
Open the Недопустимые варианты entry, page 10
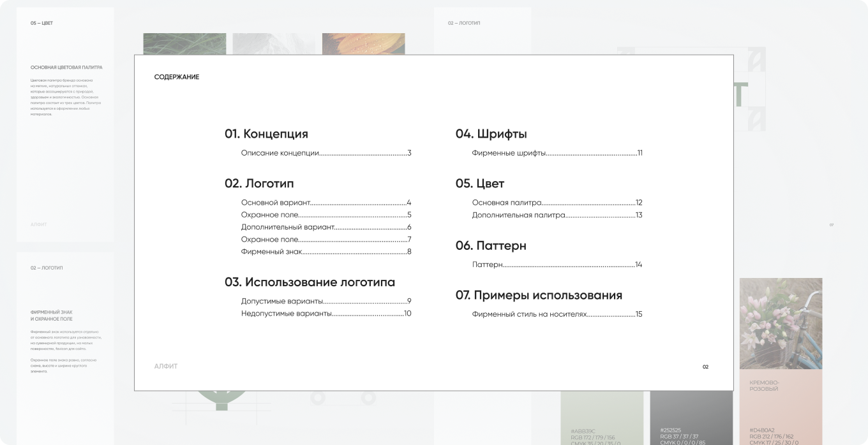click(x=326, y=314)
